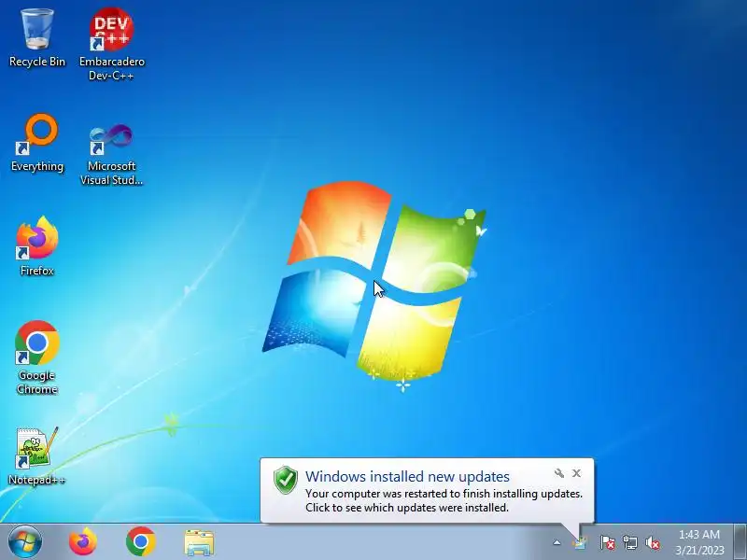Open the Action Center flag icon

click(x=607, y=542)
